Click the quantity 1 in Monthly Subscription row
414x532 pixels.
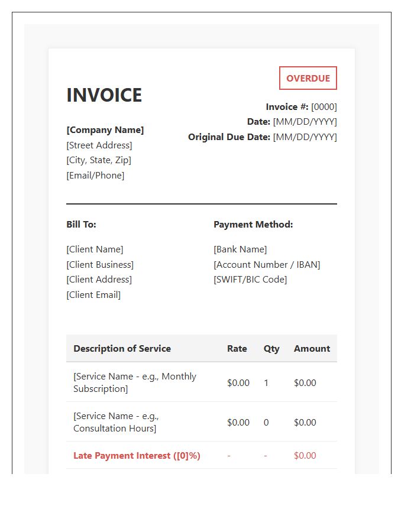click(x=266, y=382)
